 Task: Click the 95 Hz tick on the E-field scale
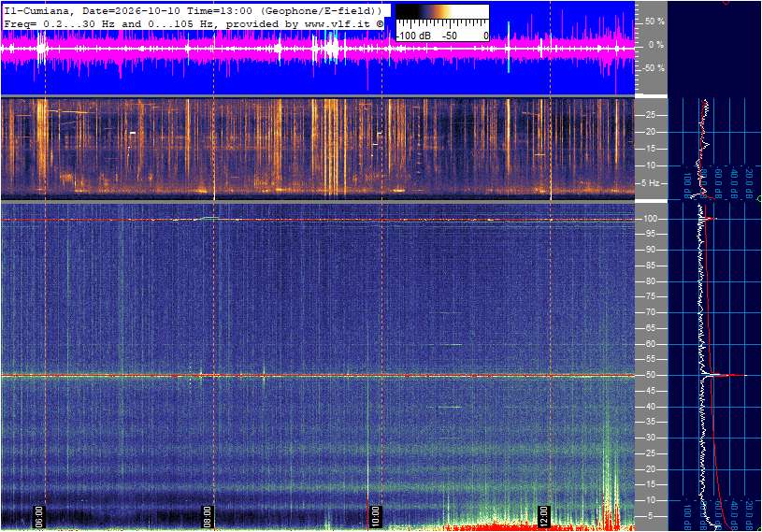pos(650,234)
